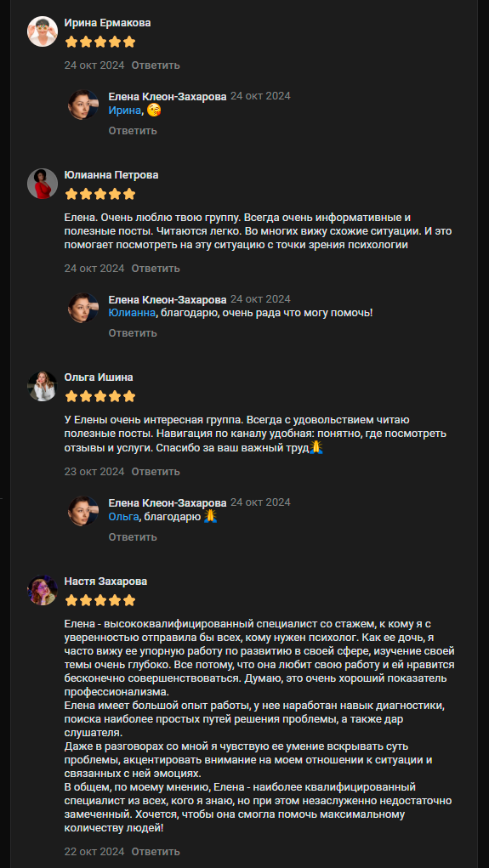Image resolution: width=489 pixels, height=868 pixels.
Task: Click the 22 окт 2024 date stamp
Action: tap(94, 851)
